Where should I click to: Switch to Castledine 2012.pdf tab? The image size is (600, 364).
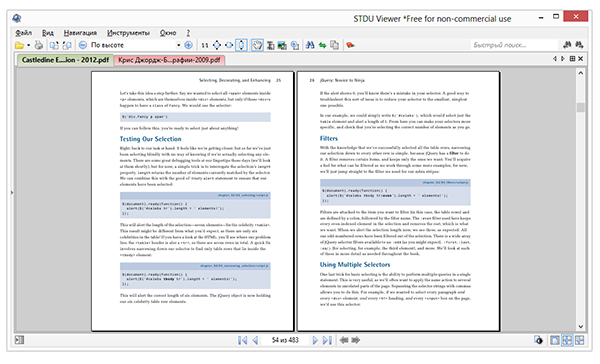(x=65, y=60)
